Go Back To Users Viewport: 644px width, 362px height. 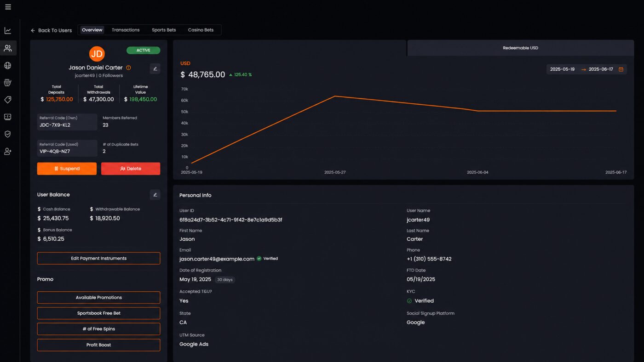pos(51,30)
